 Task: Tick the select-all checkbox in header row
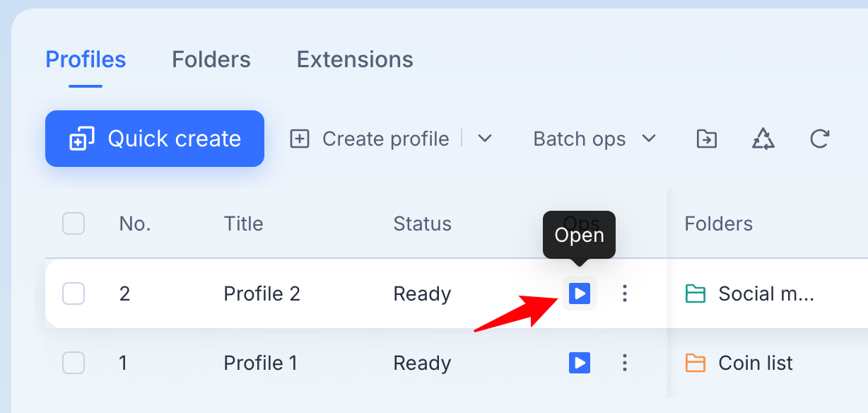point(74,223)
